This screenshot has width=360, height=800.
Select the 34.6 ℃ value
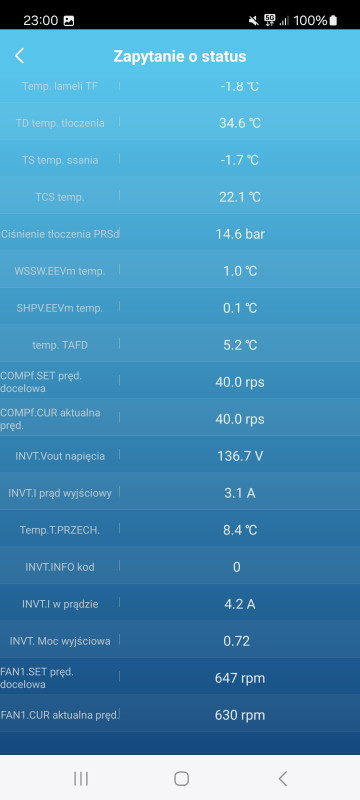coord(240,123)
